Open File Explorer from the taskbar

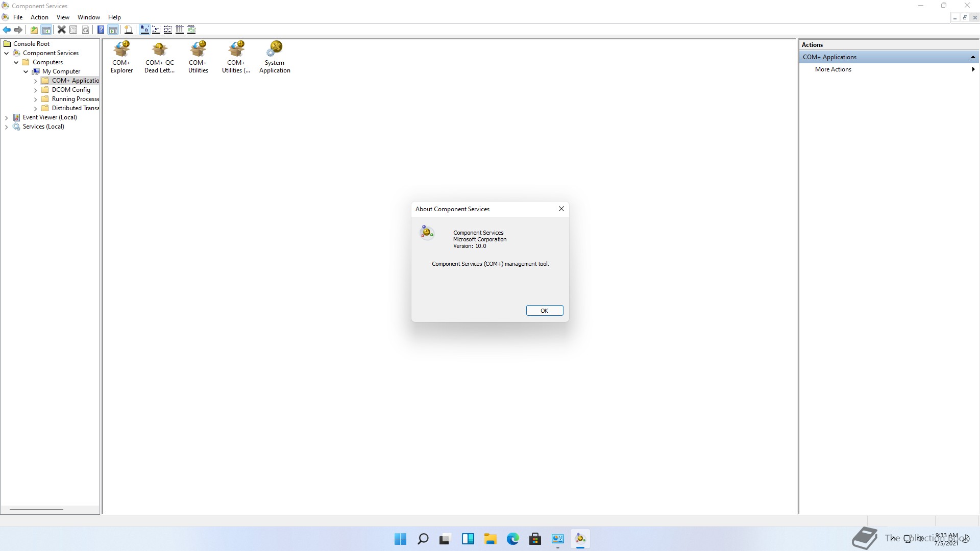click(x=490, y=539)
